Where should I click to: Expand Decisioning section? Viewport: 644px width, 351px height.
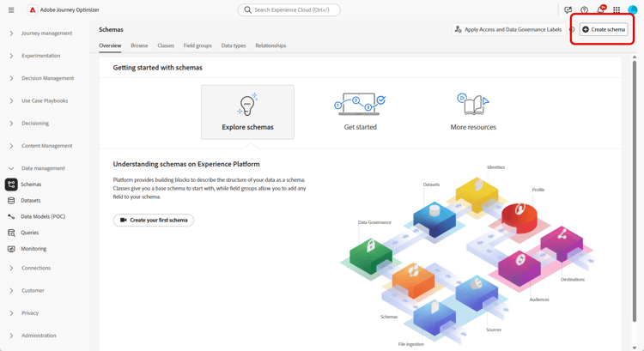click(x=11, y=124)
